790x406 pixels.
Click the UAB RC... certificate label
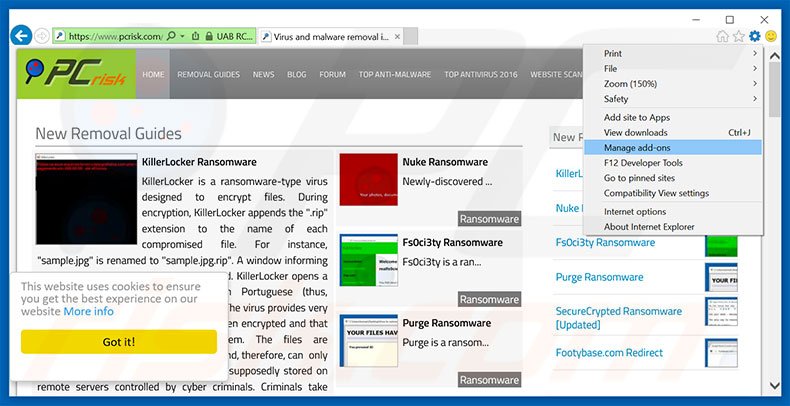(234, 36)
